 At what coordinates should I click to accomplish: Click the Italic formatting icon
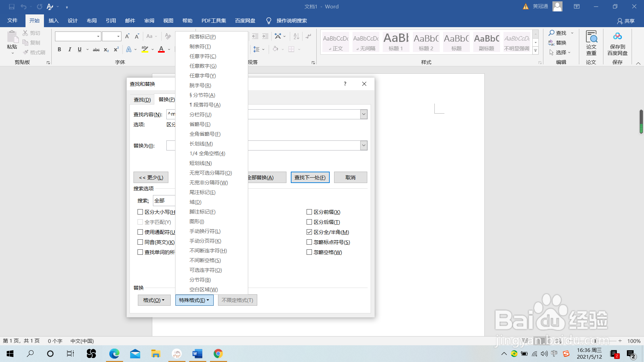coord(69,50)
